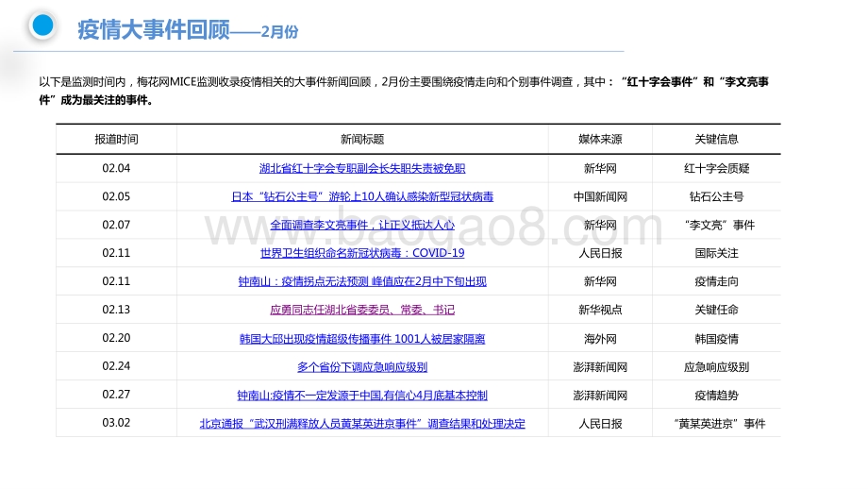Click 人民日报 in the COVID-19 row

coord(600,253)
